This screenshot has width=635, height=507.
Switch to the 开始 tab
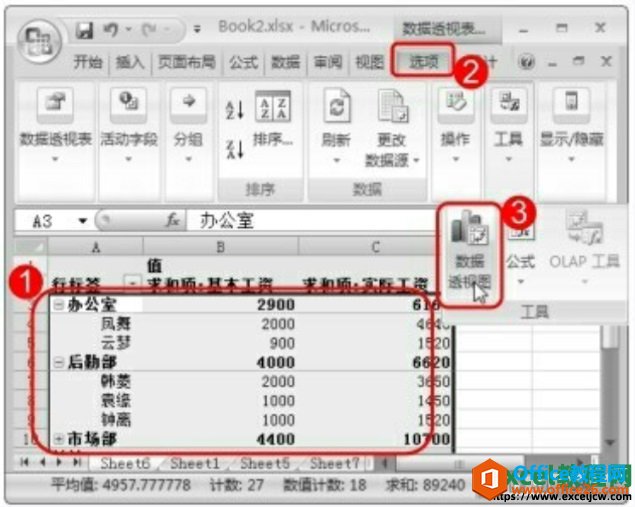88,62
